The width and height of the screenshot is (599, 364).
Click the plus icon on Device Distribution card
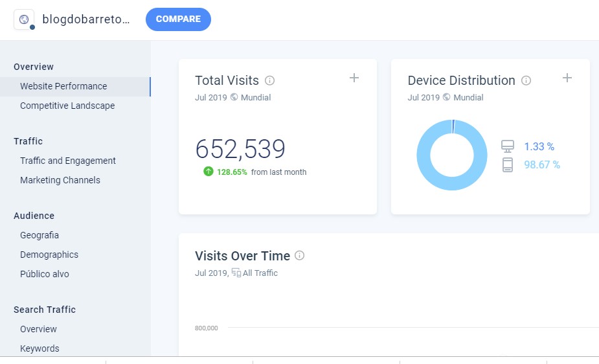point(567,78)
